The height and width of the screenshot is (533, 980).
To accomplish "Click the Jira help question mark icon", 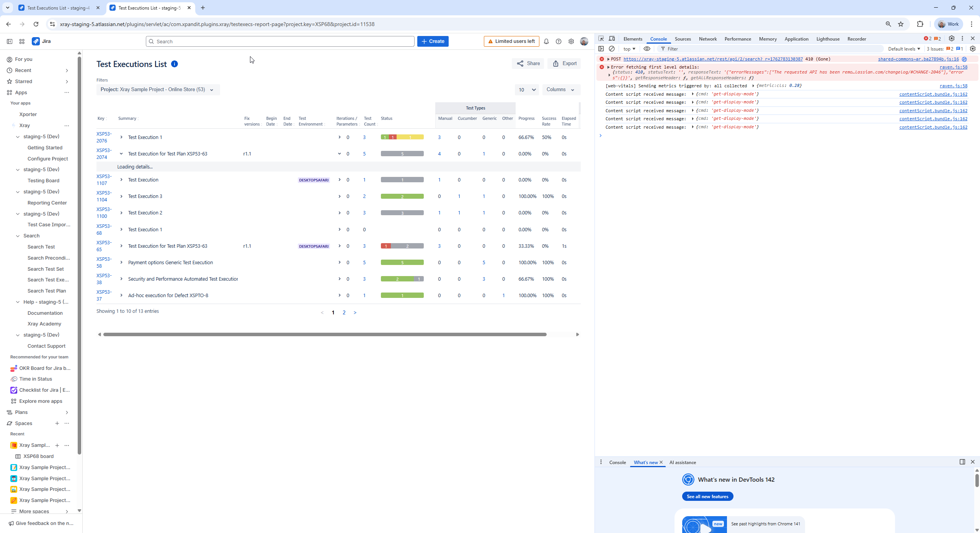I will click(x=559, y=41).
